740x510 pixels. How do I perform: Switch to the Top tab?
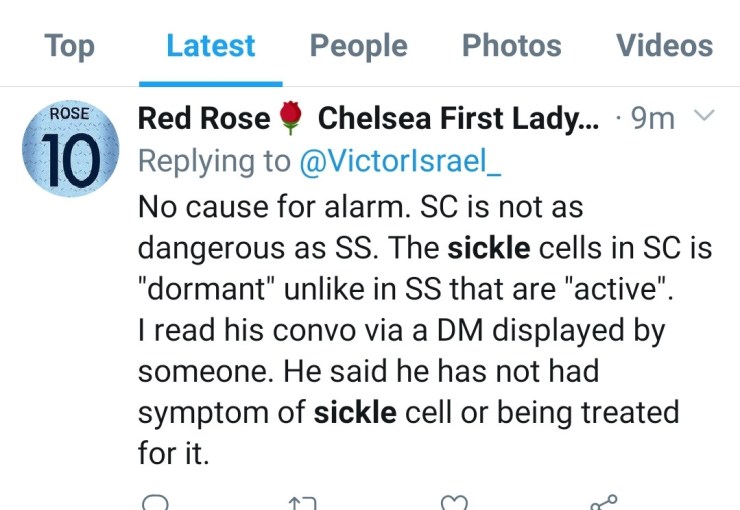click(69, 46)
